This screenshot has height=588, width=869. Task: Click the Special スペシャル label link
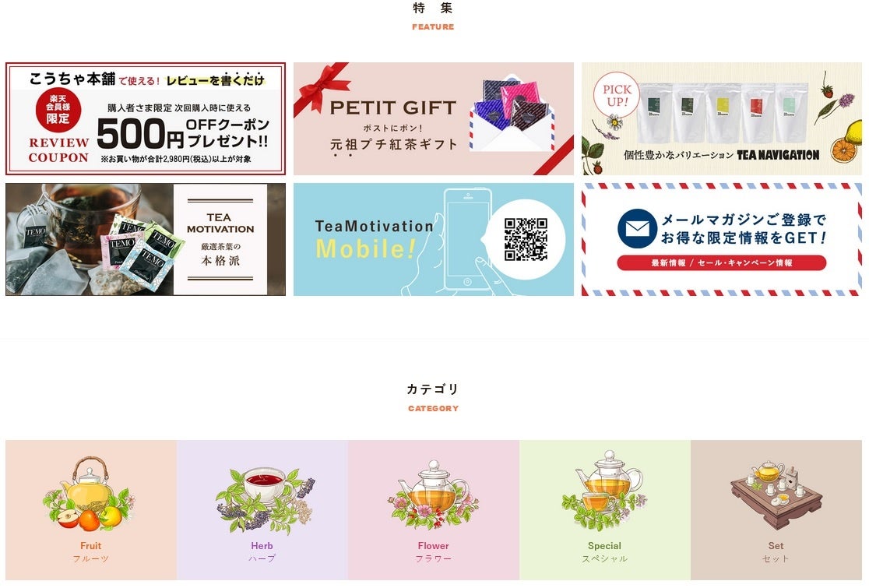[605, 552]
